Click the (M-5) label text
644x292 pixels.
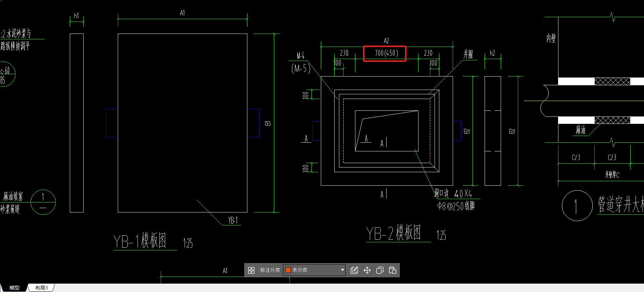point(301,68)
